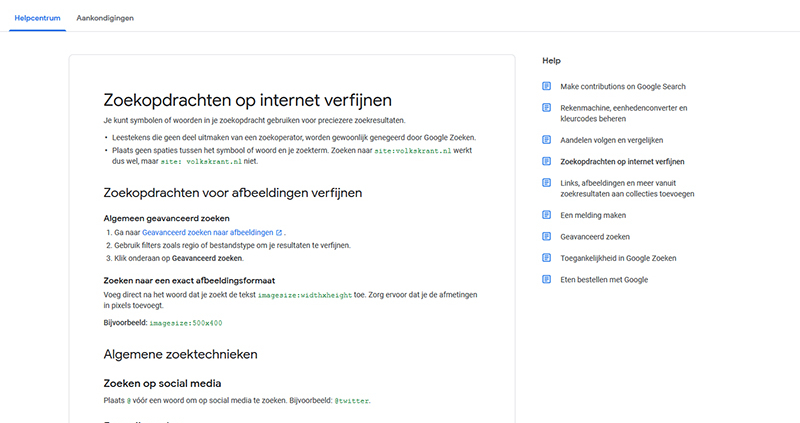The height and width of the screenshot is (423, 800).
Task: Click step 3 Klik onderaan op Geavanceerd zoeken
Action: (179, 258)
